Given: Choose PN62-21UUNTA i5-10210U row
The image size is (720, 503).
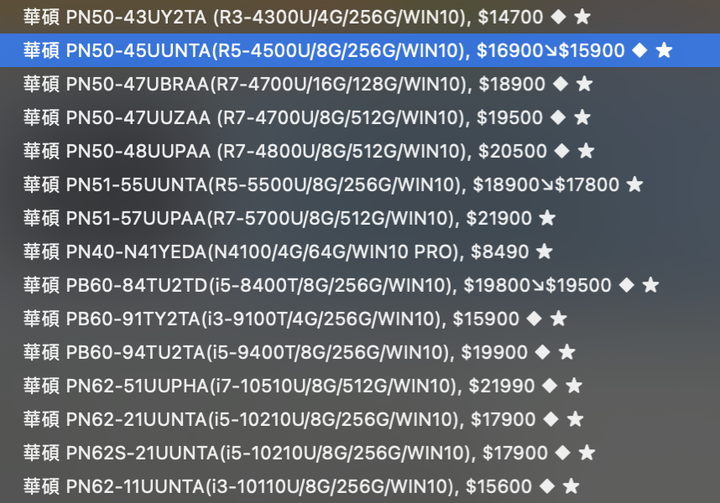Looking at the screenshot, I should point(360,419).
